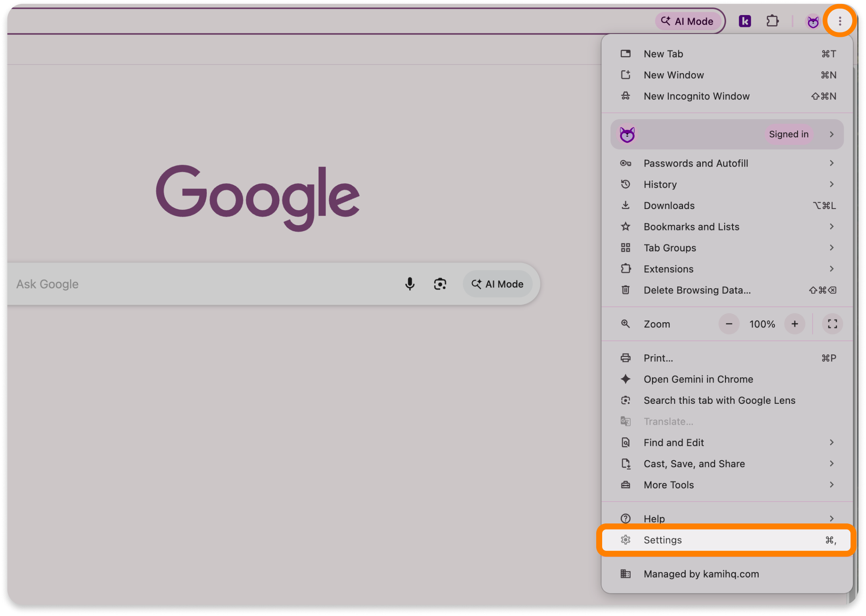Open a New Incognito Window
Viewport: 866px width, 616px height.
727,96
